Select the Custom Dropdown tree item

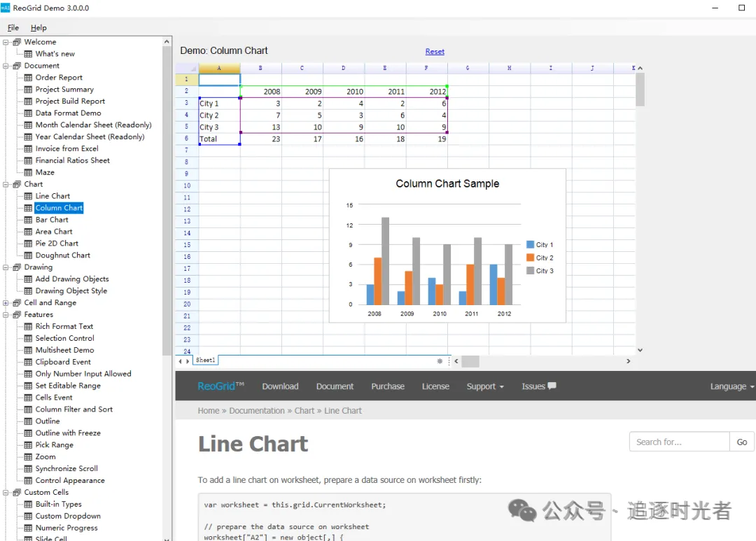[68, 516]
